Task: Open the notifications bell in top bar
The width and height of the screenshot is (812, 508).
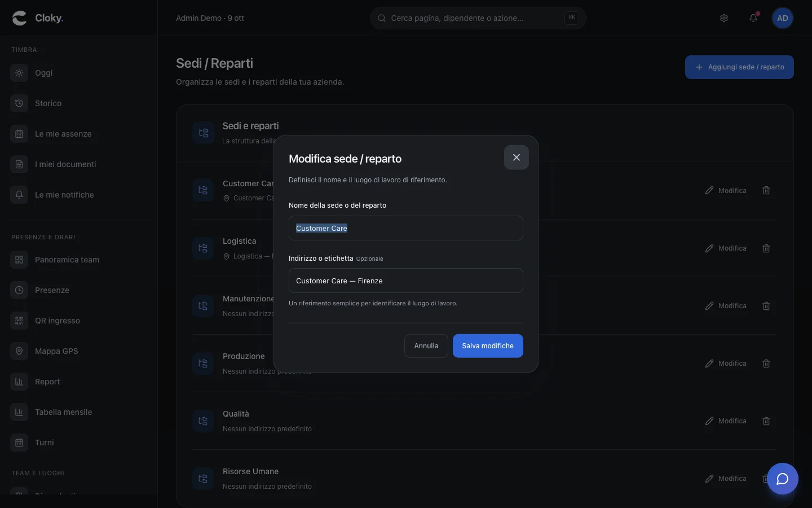Action: point(753,18)
